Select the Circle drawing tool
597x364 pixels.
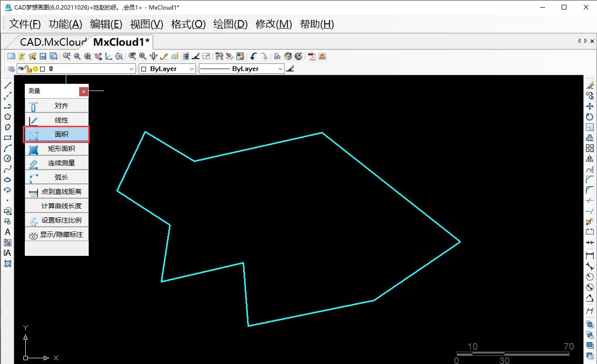coord(8,159)
